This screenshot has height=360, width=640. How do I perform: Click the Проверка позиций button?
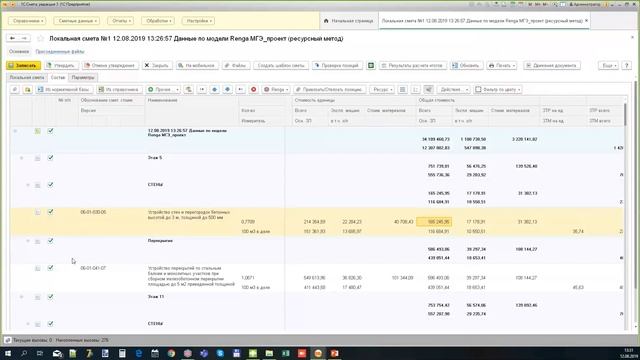[x=337, y=65]
